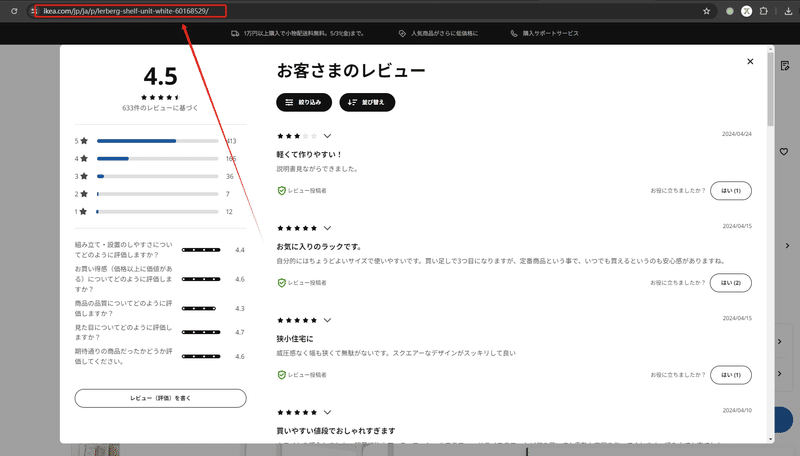This screenshot has width=800, height=456.
Task: Click レビュー（評価）を書く button
Action: pyautogui.click(x=160, y=398)
